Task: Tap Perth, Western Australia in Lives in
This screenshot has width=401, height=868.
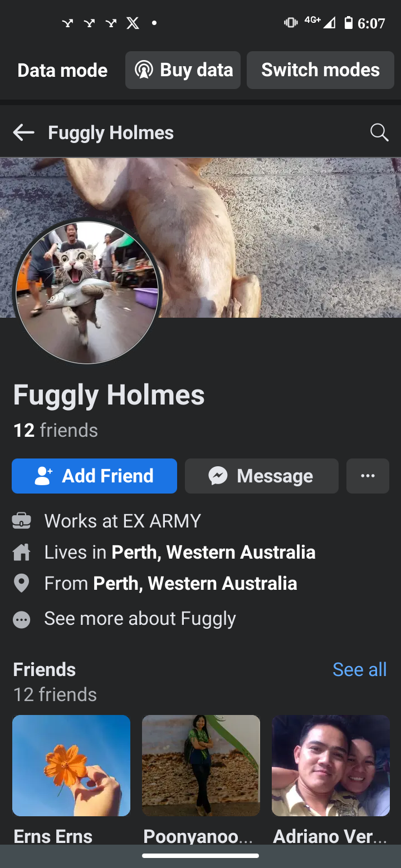Action: pyautogui.click(x=213, y=553)
